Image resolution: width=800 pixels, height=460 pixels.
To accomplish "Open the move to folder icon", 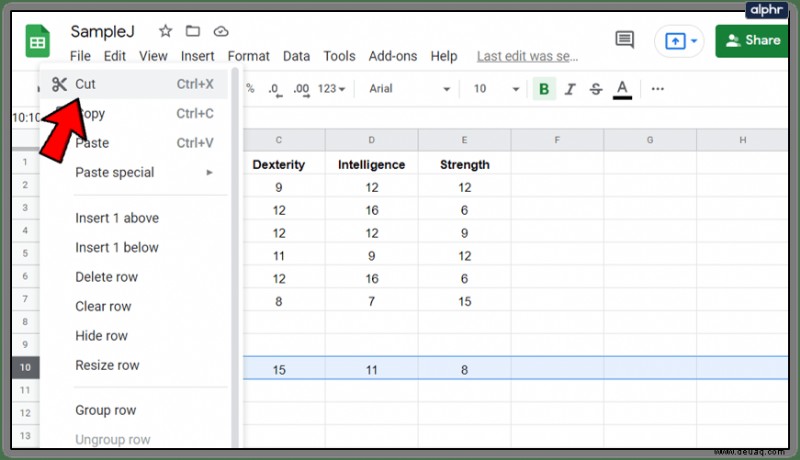I will [x=193, y=31].
